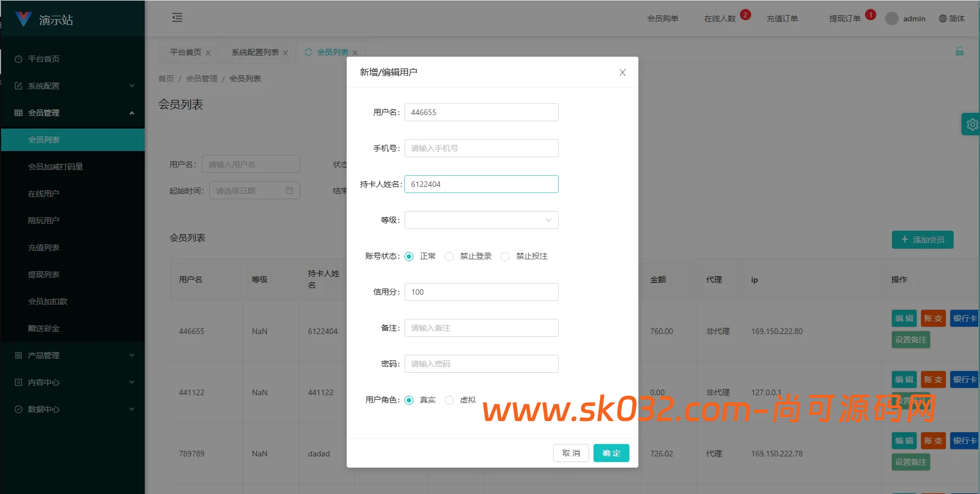Click the 用户名 input in dialog

pyautogui.click(x=481, y=112)
